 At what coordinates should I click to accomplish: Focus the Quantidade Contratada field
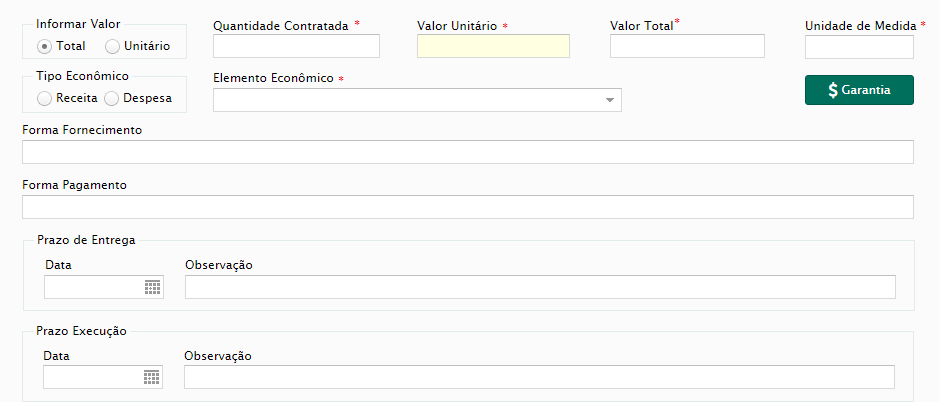(x=296, y=46)
